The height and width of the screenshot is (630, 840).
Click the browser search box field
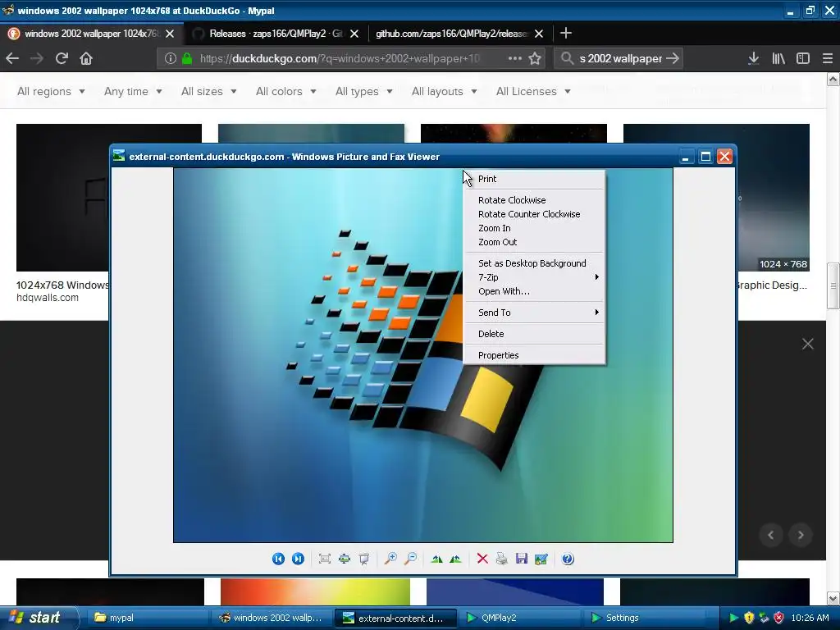pos(620,58)
